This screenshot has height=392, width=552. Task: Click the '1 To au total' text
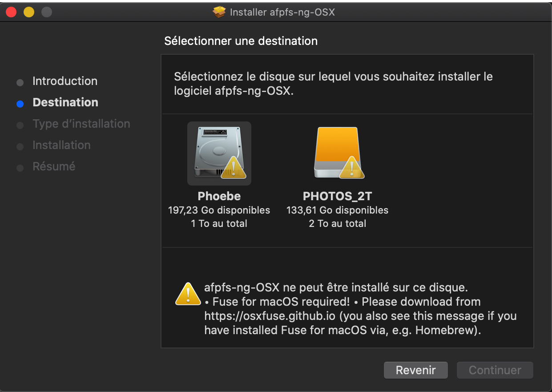(x=219, y=223)
